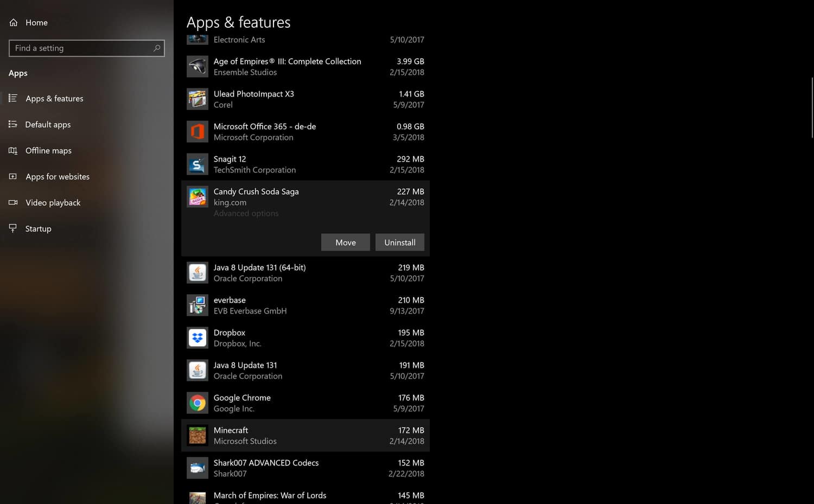Open Advanced options for Candy Crush
Image resolution: width=814 pixels, height=504 pixels.
246,213
